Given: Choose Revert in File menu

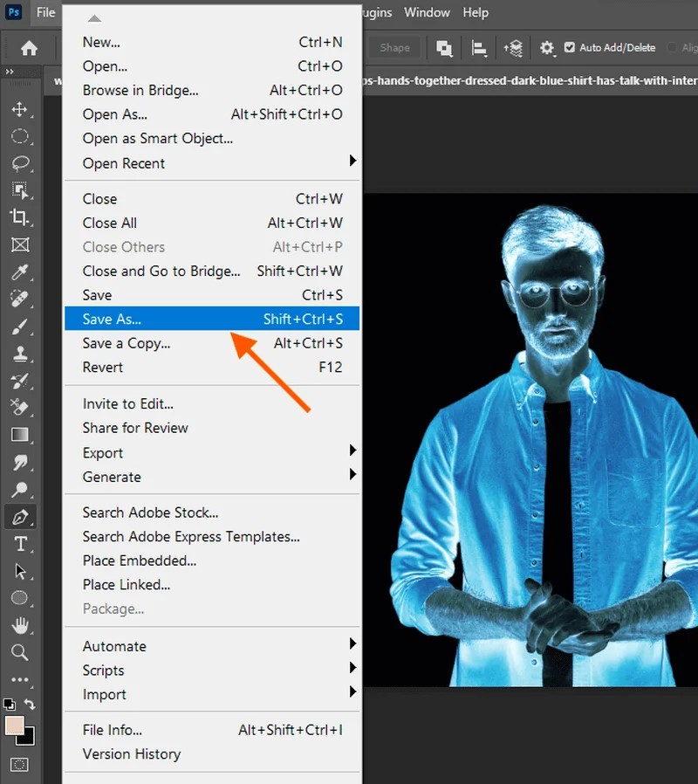Looking at the screenshot, I should 212,367.
